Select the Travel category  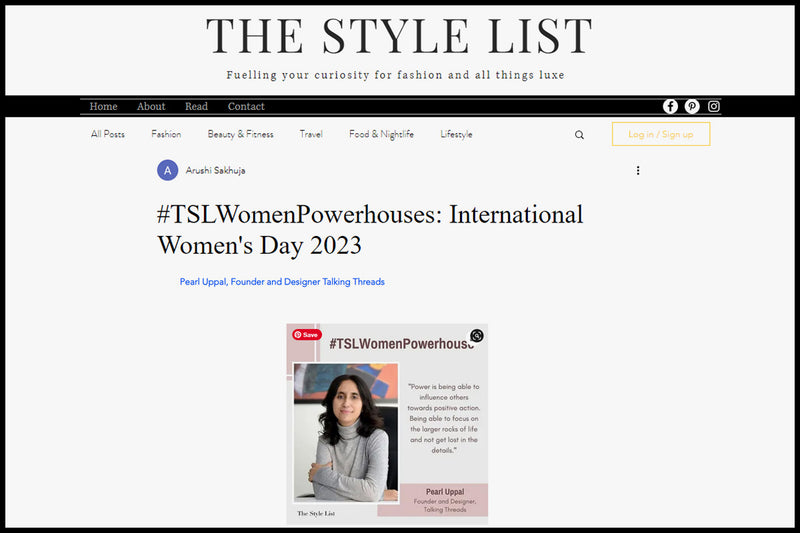tap(311, 134)
